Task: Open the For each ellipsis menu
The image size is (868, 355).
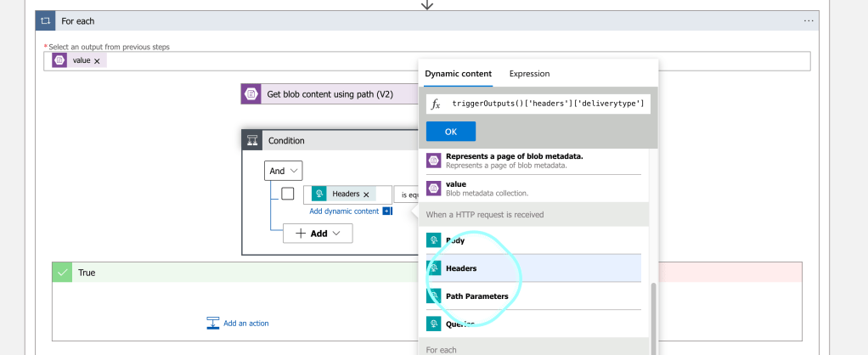Action: 809,21
